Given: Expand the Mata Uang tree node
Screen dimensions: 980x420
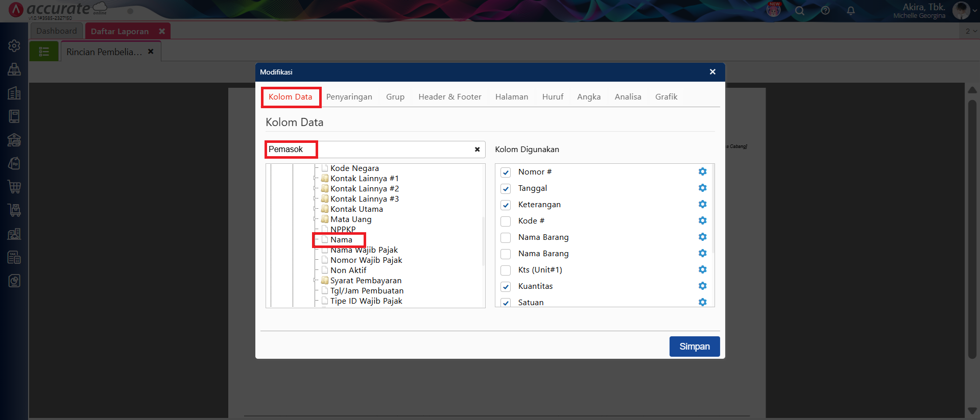Looking at the screenshot, I should pyautogui.click(x=315, y=219).
